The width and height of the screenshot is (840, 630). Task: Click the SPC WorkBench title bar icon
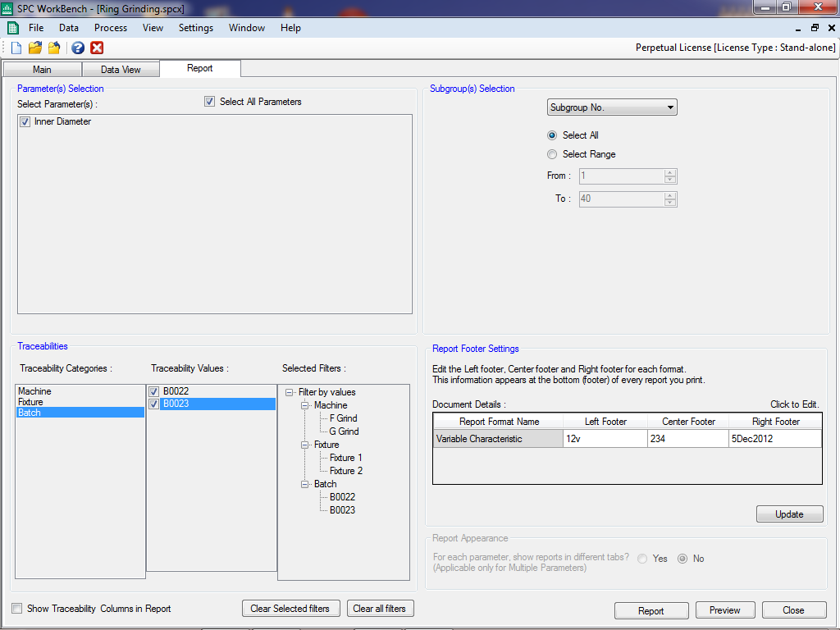click(x=7, y=8)
